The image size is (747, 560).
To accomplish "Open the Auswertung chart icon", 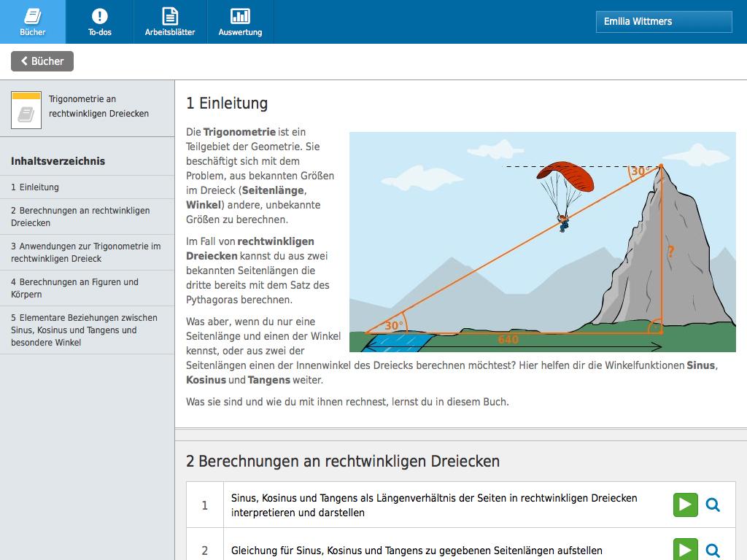I will click(240, 16).
